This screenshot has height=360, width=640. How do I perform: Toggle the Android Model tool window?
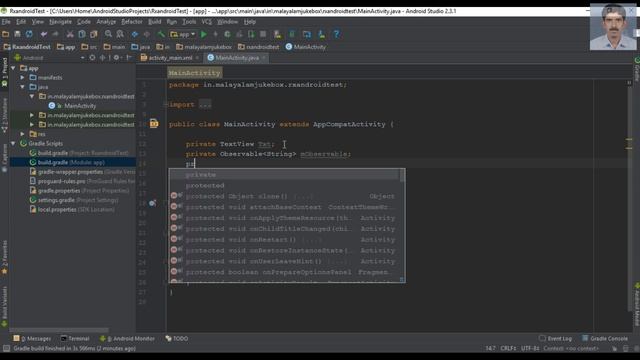(636, 304)
